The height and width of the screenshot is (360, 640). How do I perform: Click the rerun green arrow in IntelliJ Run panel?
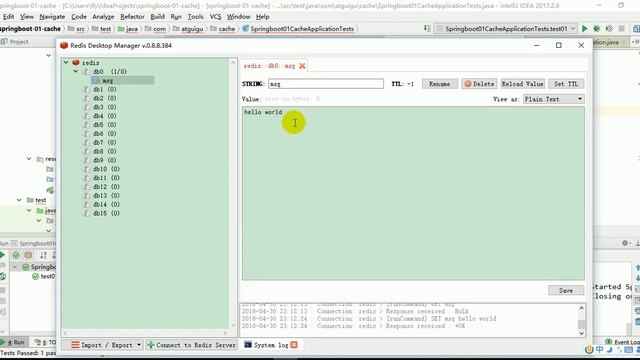[2, 255]
